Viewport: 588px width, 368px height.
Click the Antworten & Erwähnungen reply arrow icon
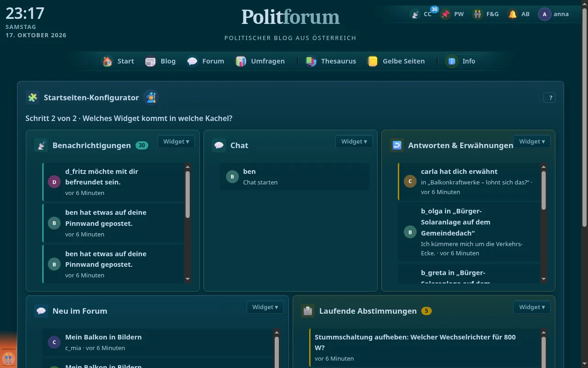point(397,145)
